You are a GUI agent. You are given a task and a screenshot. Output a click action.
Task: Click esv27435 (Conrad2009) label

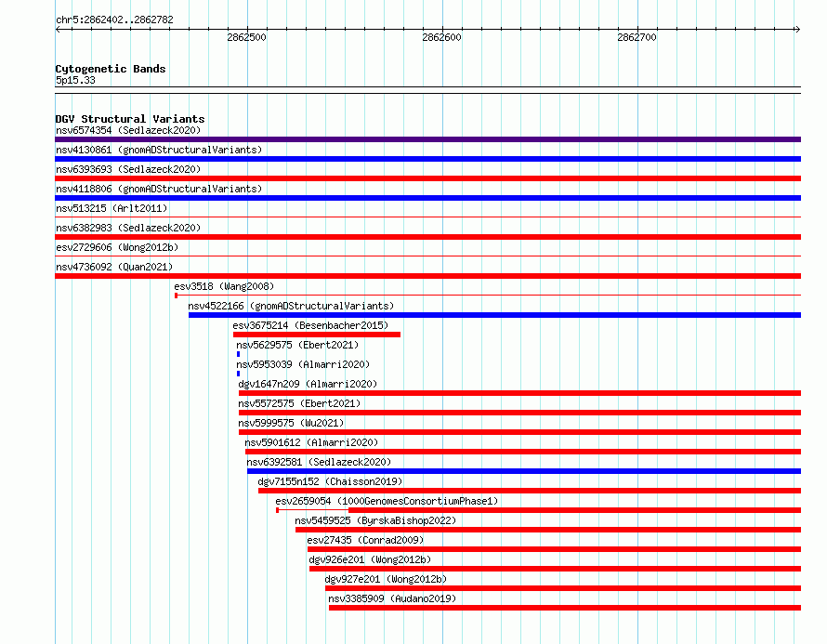coord(365,540)
